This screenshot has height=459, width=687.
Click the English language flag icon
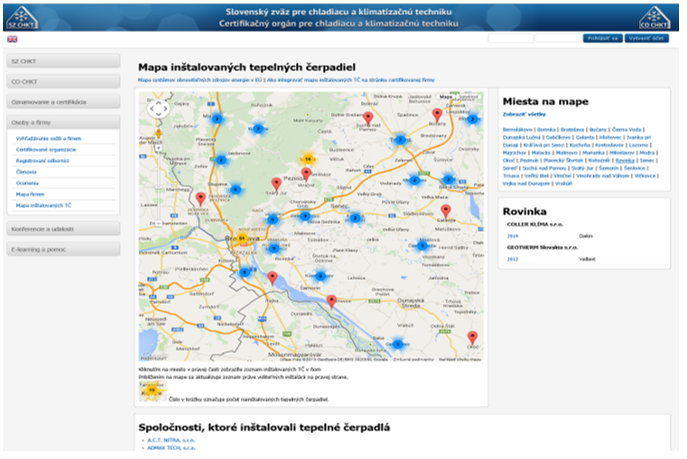click(x=12, y=38)
